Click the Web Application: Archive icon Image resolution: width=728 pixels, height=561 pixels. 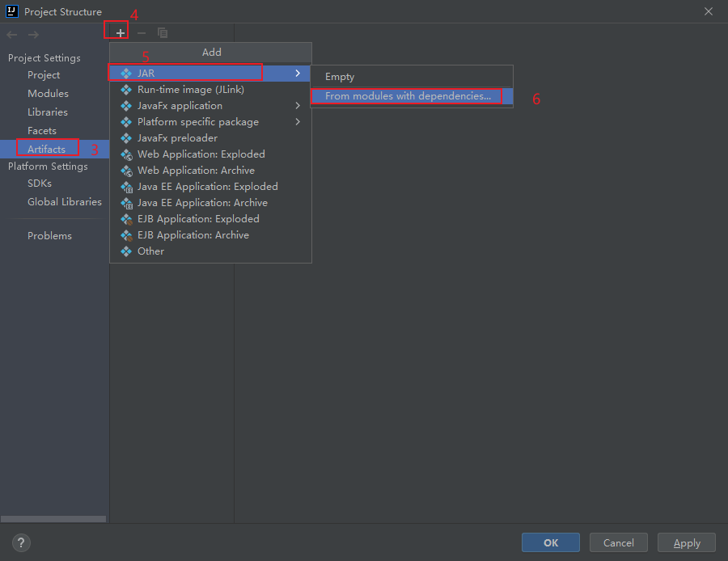click(127, 171)
